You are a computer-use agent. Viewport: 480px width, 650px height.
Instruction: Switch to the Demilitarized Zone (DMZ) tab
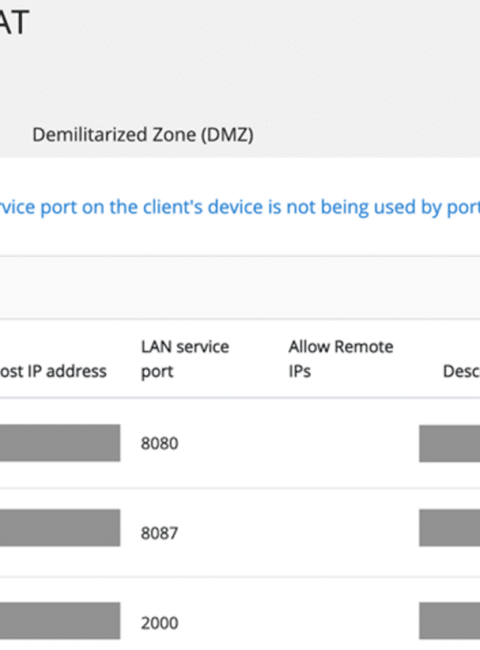(143, 135)
